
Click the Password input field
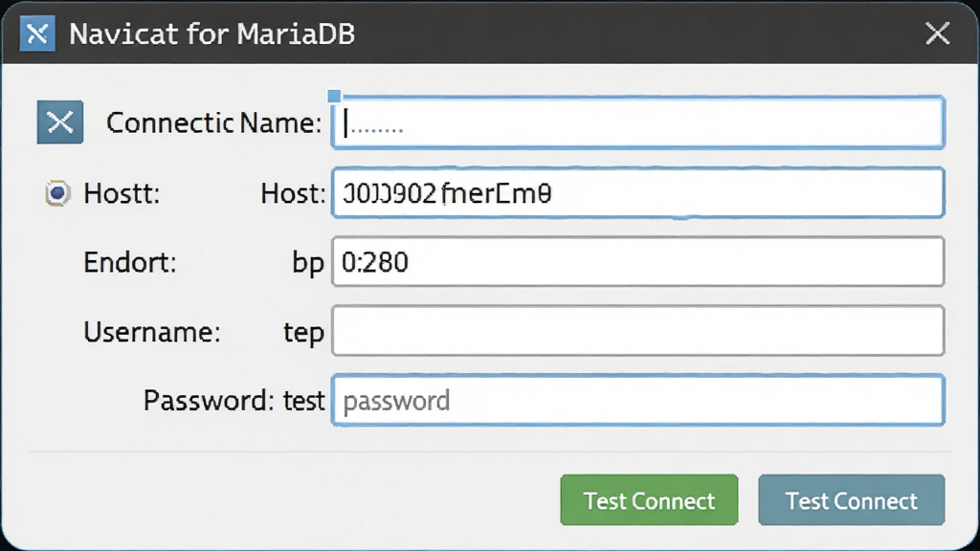pyautogui.click(x=637, y=400)
